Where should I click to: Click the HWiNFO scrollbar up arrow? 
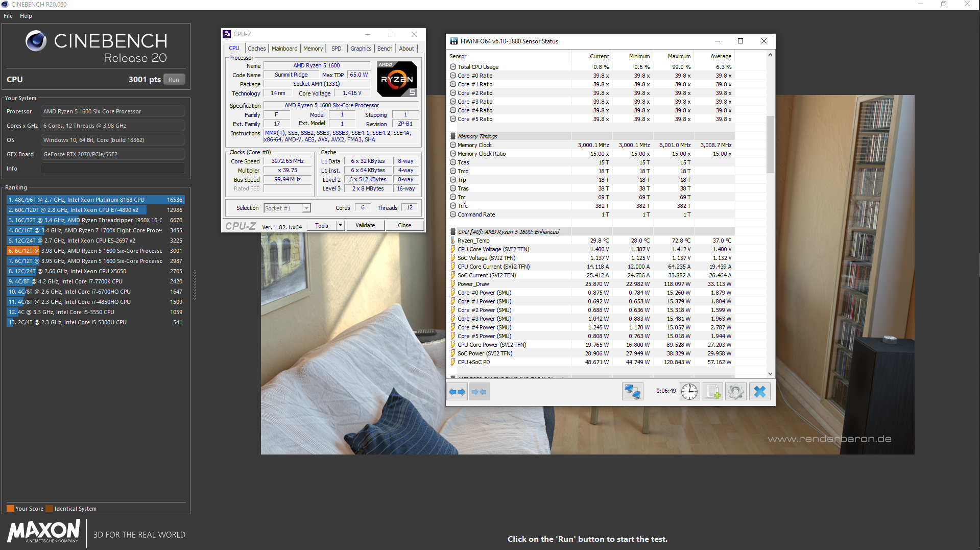[x=770, y=55]
